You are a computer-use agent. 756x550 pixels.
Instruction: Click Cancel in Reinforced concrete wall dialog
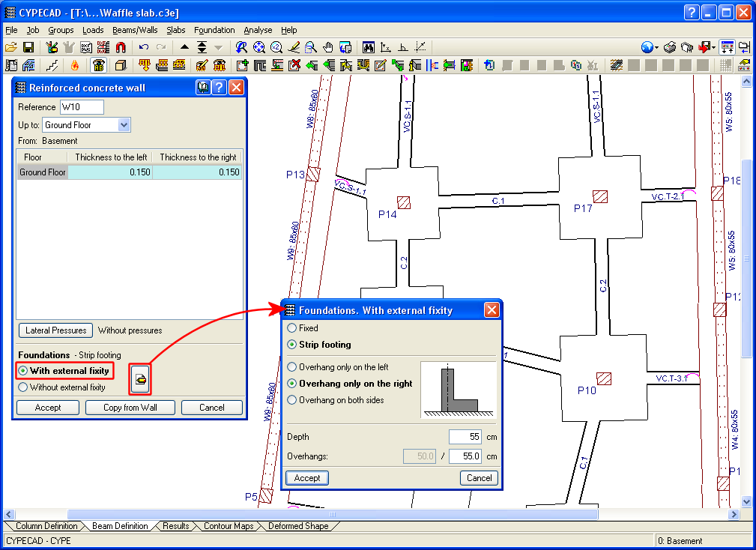coord(211,408)
